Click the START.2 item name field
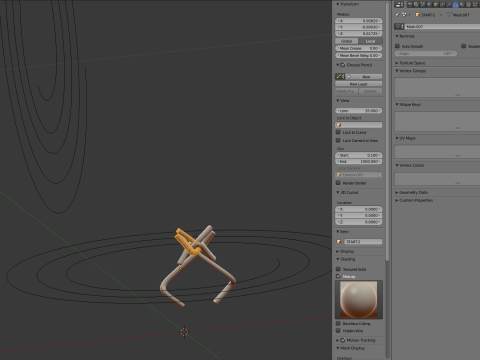 coord(363,241)
